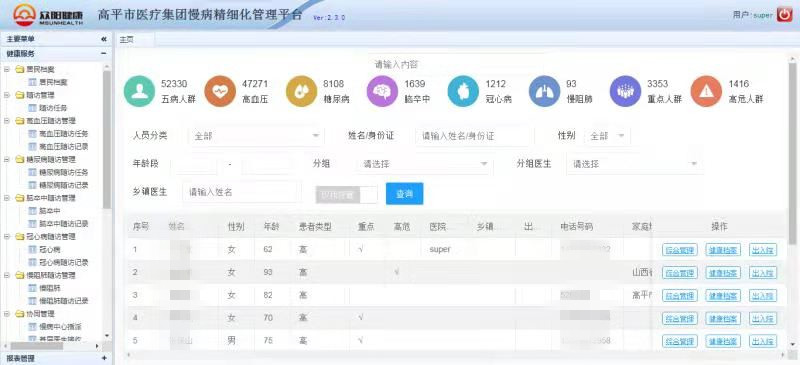Open the 分组医生 请选择 dropdown
This screenshot has height=365, width=800.
click(635, 164)
